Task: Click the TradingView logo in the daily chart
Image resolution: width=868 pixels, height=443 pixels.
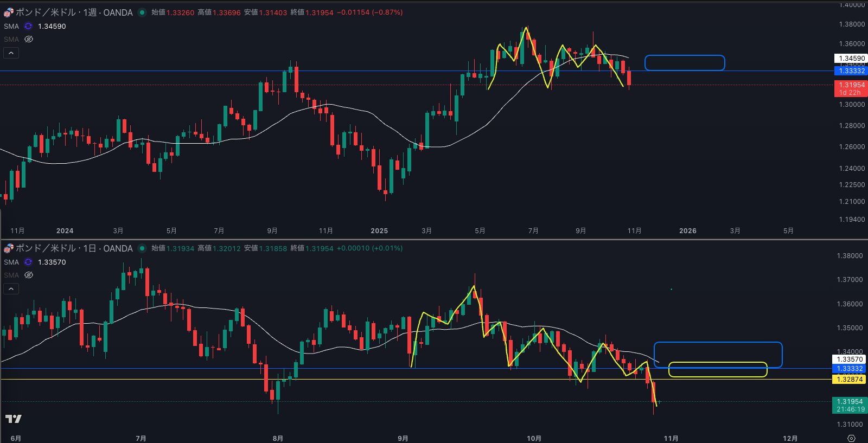Action: pos(13,419)
